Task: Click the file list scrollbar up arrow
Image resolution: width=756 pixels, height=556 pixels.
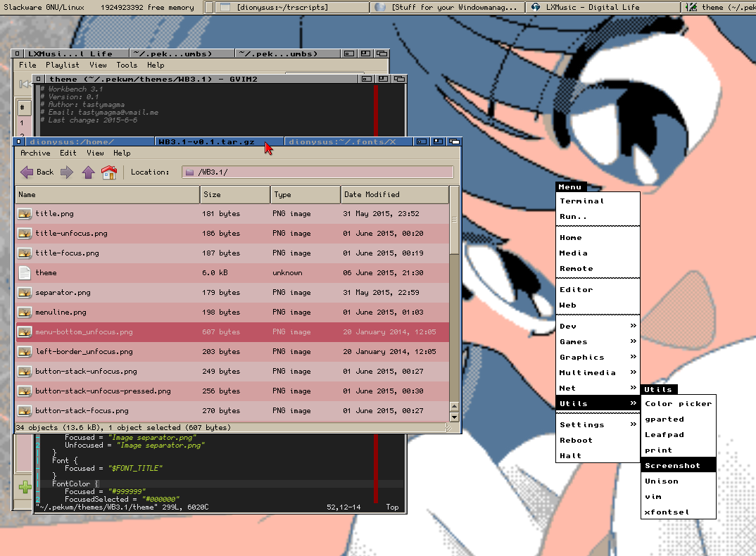Action: pos(454,407)
